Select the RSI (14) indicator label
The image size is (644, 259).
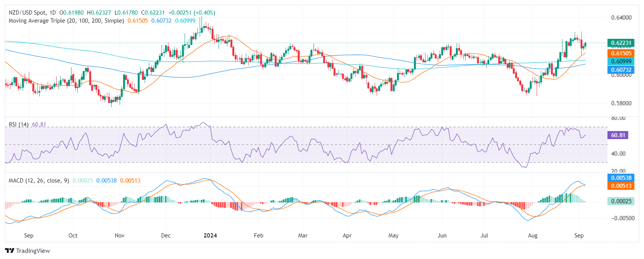click(18, 125)
